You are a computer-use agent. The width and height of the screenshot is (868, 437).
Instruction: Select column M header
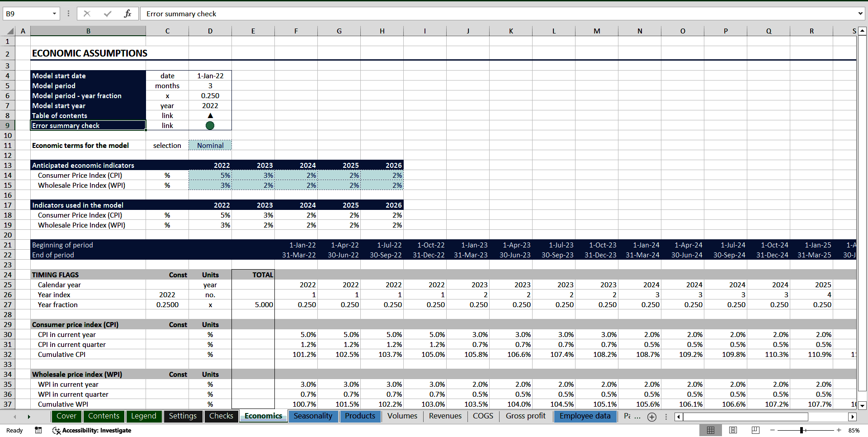coord(597,31)
